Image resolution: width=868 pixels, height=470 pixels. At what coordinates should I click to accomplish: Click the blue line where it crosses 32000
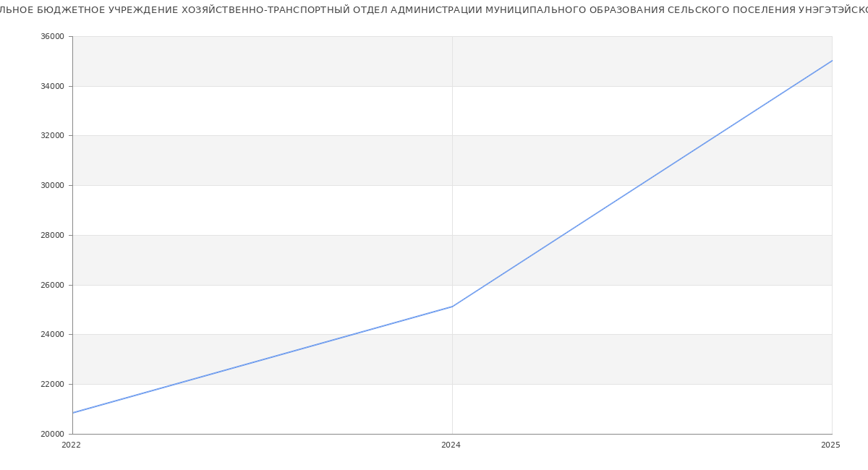[x=716, y=135]
